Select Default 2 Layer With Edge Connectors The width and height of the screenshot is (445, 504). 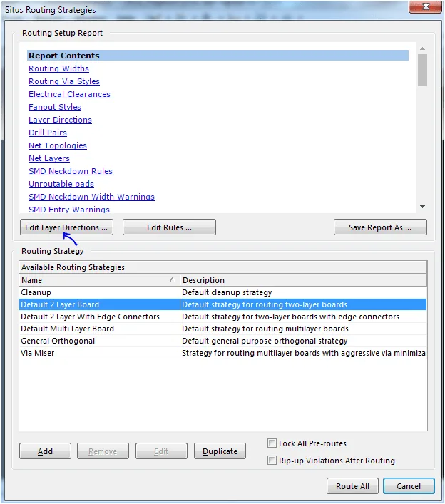tap(222, 317)
